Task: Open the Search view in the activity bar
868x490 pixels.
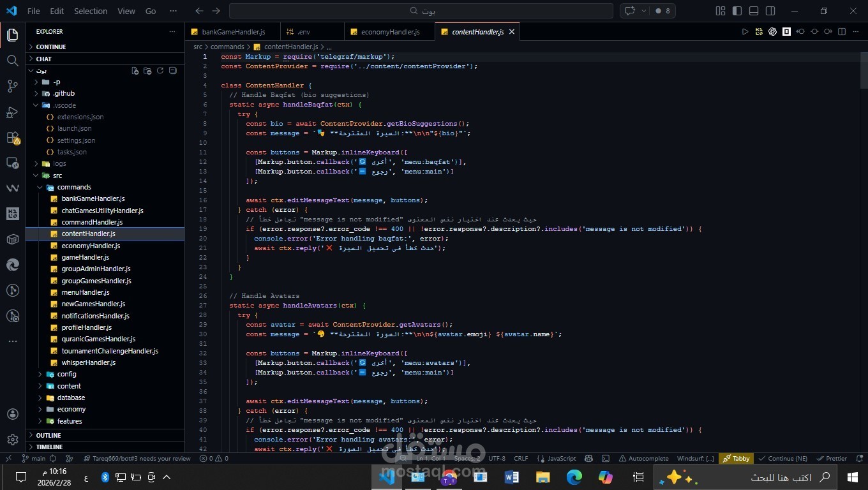Action: point(12,61)
